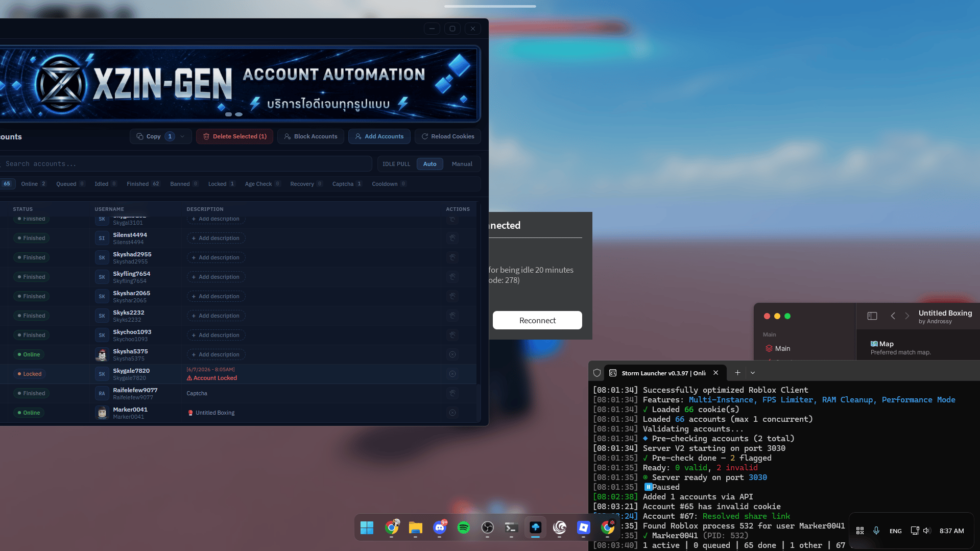Click the ENG language indicator
Viewport: 980px width, 551px height.
point(896,531)
